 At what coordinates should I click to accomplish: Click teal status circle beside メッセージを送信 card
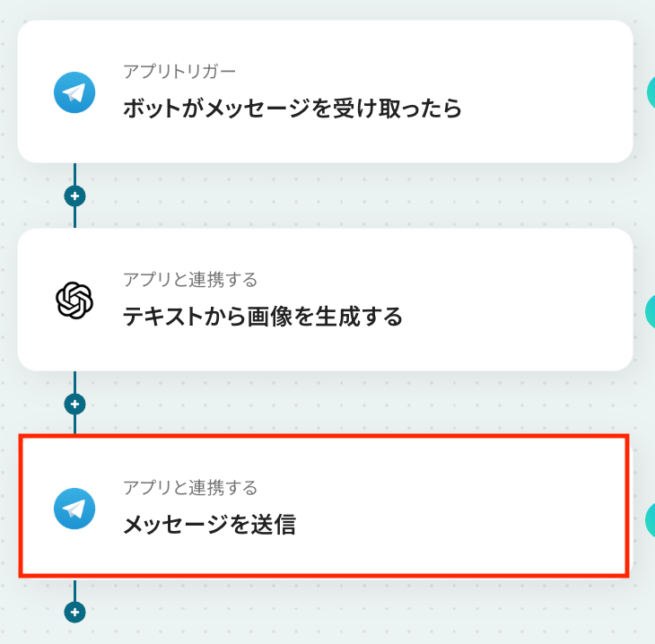point(651,520)
